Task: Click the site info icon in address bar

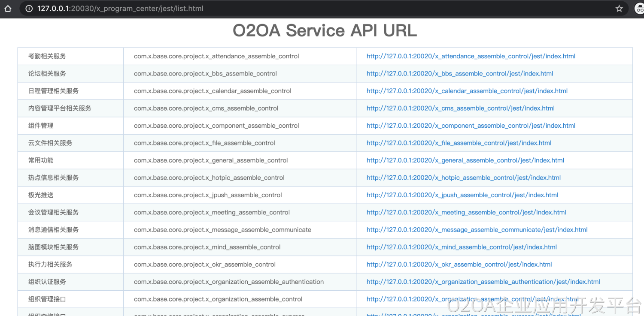Action: point(29,9)
